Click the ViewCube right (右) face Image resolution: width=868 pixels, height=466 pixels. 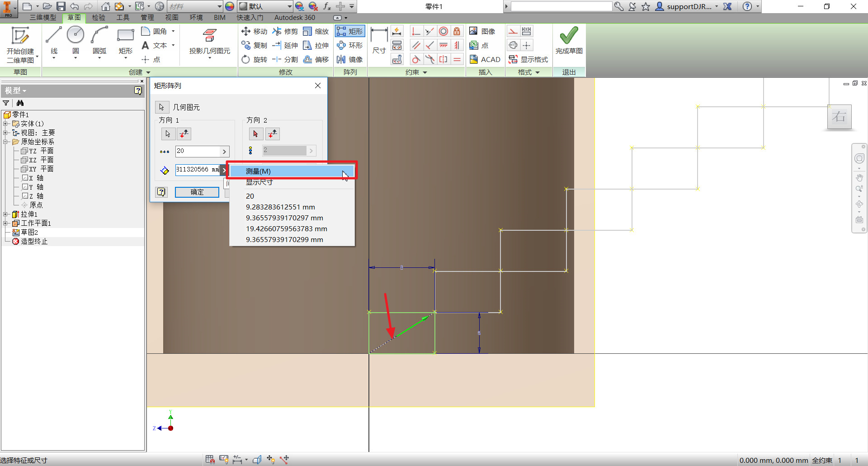tap(840, 117)
